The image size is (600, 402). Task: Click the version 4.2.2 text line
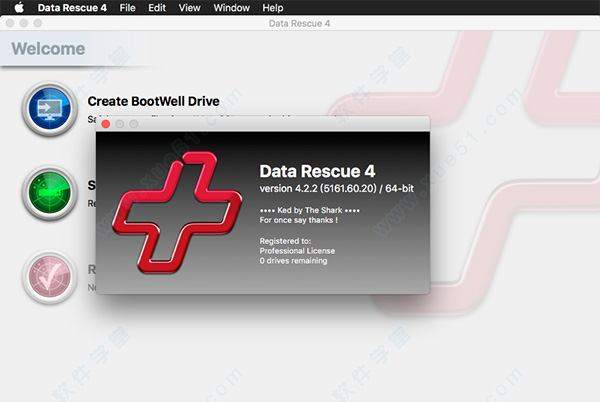[x=337, y=189]
